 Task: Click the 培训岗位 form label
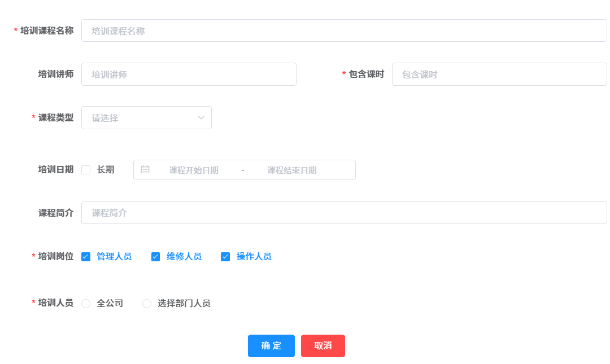pyautogui.click(x=55, y=256)
